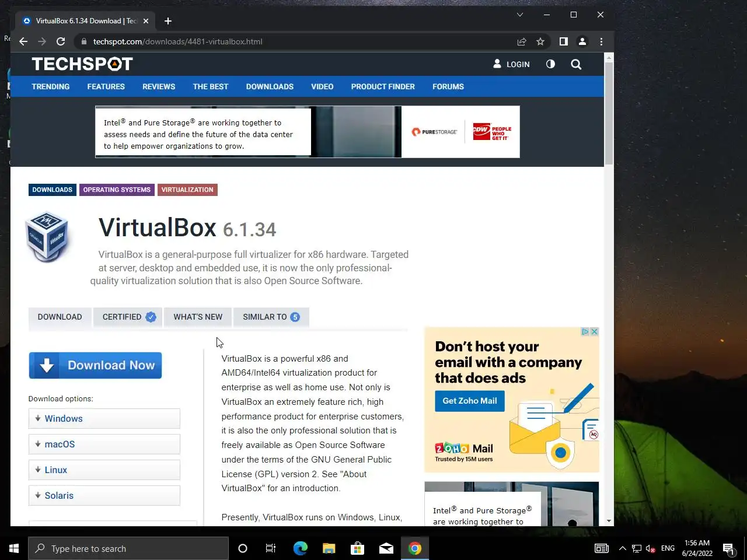747x560 pixels.
Task: Share this page via share icon
Action: click(x=522, y=41)
